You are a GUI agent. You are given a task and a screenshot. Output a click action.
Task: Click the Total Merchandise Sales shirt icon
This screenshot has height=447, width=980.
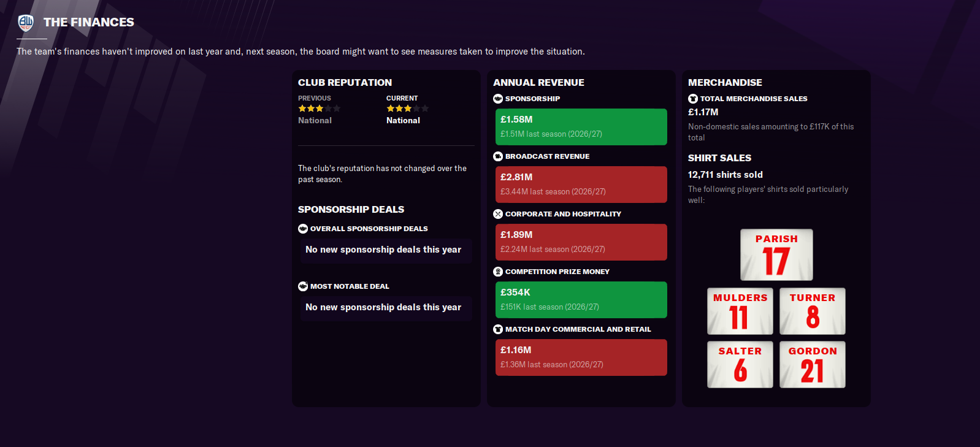click(693, 99)
